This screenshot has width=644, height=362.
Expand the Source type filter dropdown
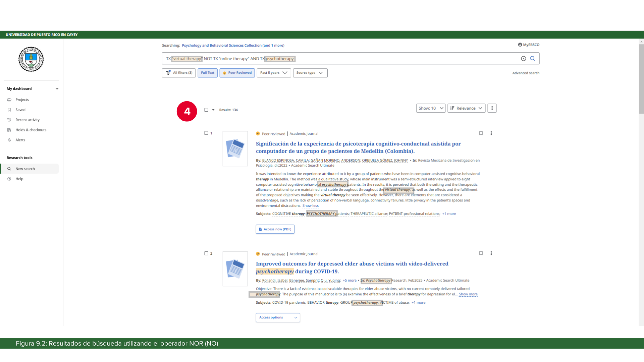tap(310, 73)
